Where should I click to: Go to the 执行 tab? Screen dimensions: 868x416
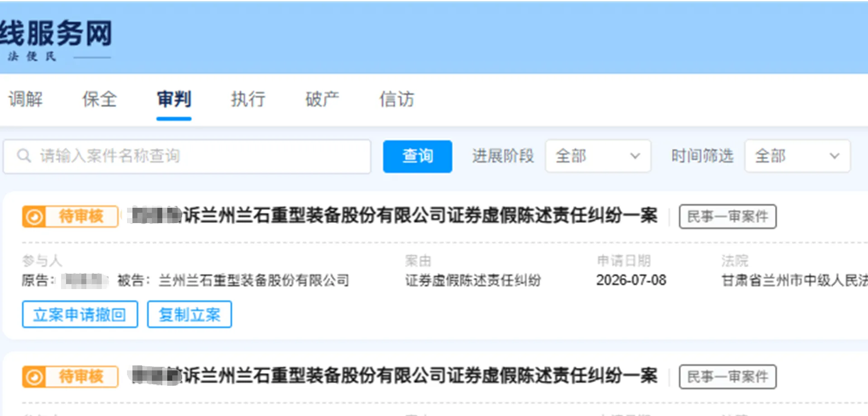click(x=248, y=99)
